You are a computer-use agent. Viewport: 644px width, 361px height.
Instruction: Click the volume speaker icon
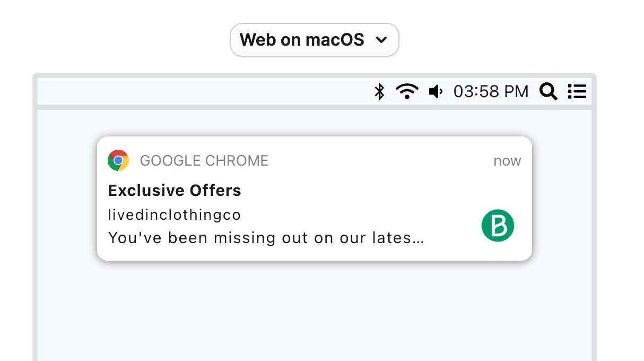[x=436, y=91]
